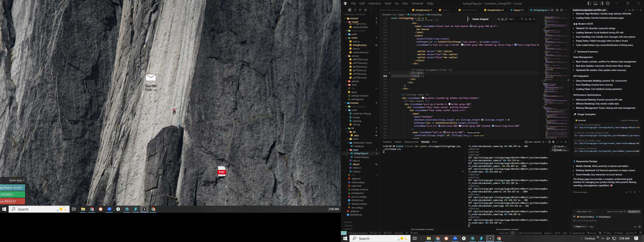644x242 pixels.
Task: Toggle secondary sidebar layout icon in title bar
Action: click(x=601, y=3)
